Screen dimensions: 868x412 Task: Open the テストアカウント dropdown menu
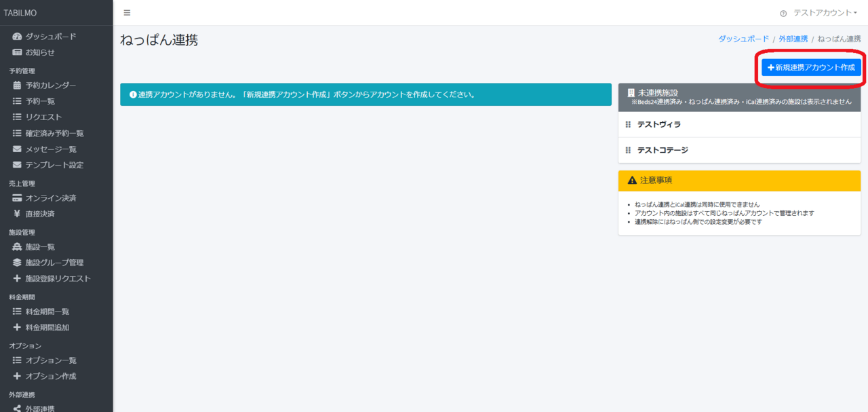(x=825, y=13)
